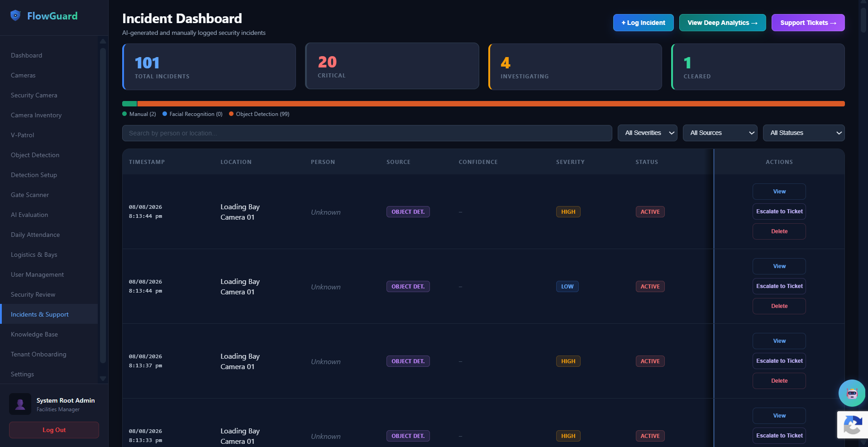The image size is (868, 447).
Task: View the 8:13:44 pm HIGH severity incident
Action: [779, 192]
